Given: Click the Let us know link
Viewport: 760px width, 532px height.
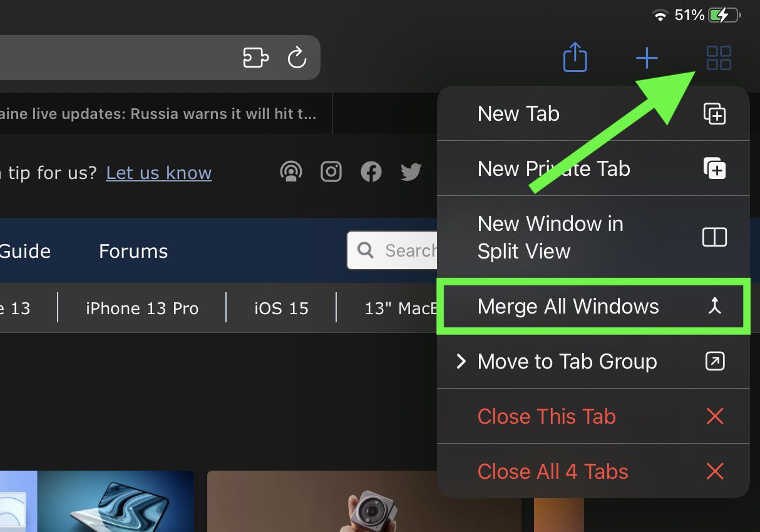Looking at the screenshot, I should 158,173.
